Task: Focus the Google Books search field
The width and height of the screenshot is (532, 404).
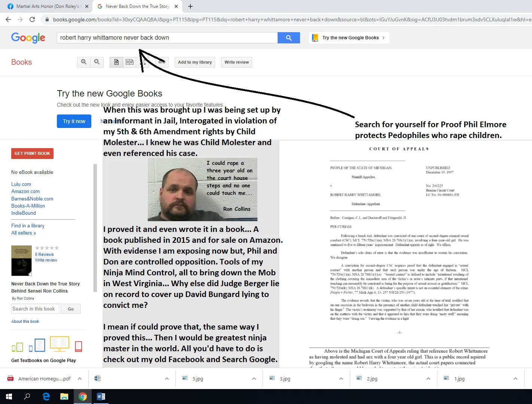Action: point(167,38)
